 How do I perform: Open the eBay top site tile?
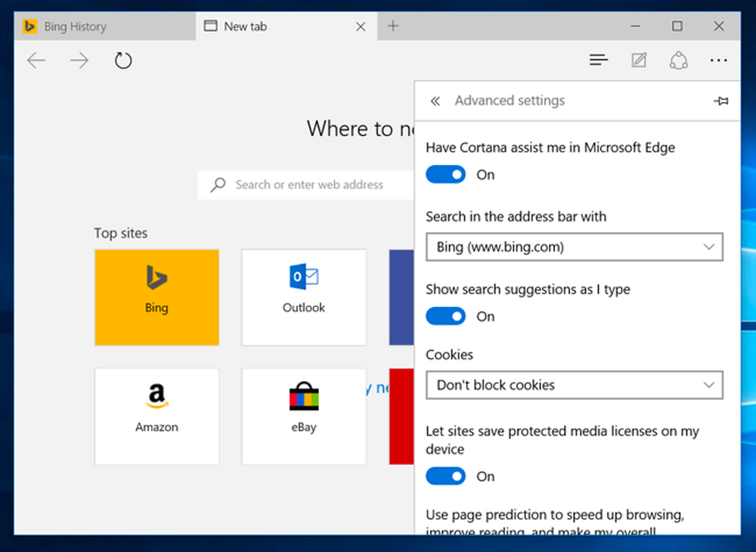click(304, 417)
